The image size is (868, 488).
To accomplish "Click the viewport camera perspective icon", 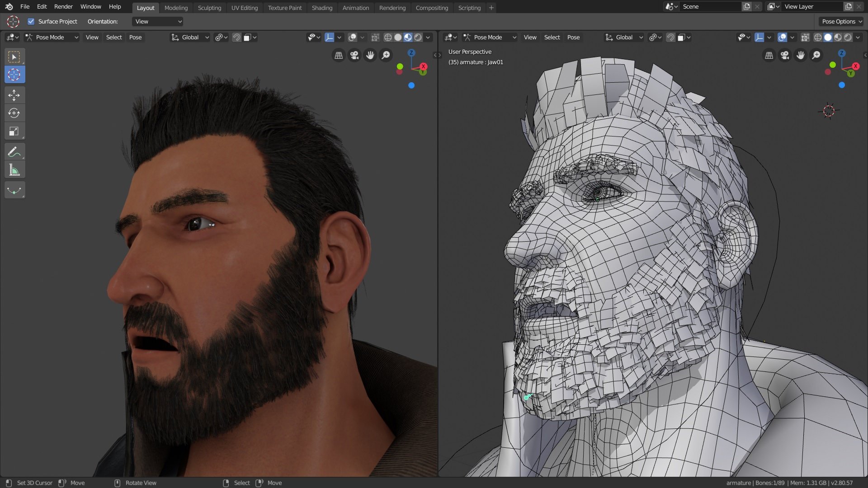I will pos(354,54).
